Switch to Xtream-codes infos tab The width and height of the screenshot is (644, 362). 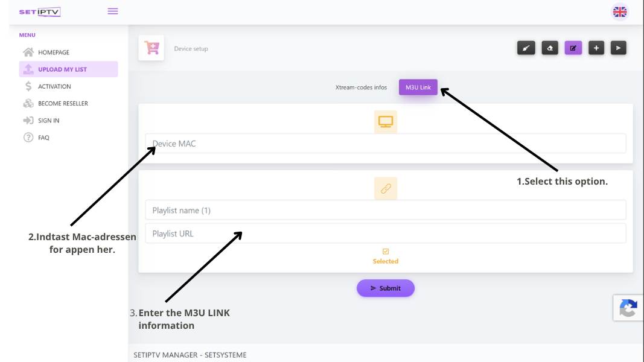pos(361,87)
